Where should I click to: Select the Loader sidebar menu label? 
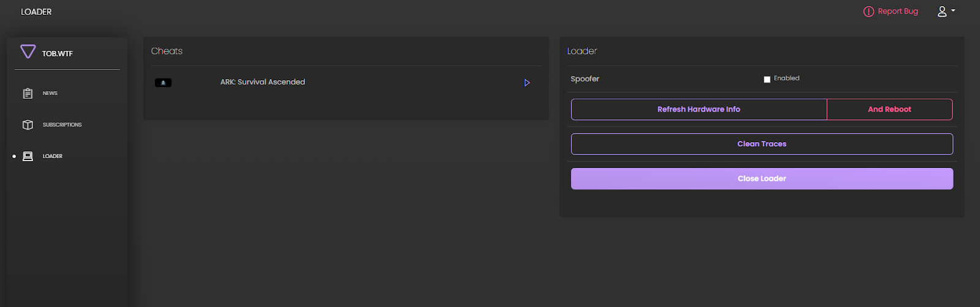click(x=53, y=156)
